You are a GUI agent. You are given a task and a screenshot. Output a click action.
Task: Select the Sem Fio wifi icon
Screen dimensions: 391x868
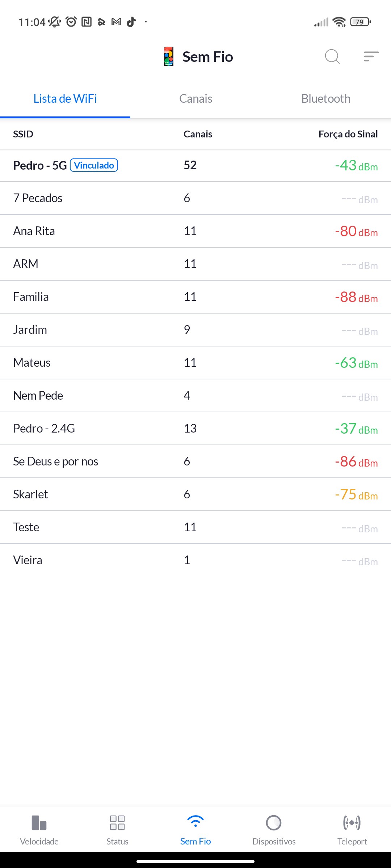pyautogui.click(x=195, y=822)
